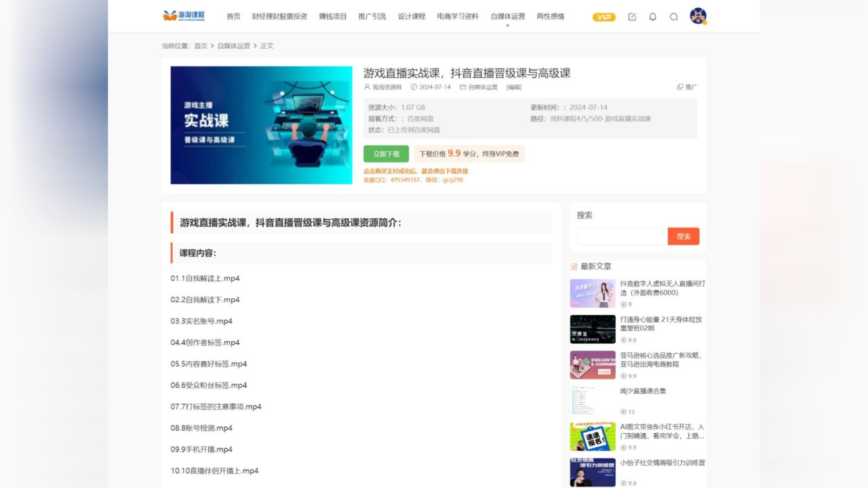Open article 闻少直播课合集

(x=643, y=391)
